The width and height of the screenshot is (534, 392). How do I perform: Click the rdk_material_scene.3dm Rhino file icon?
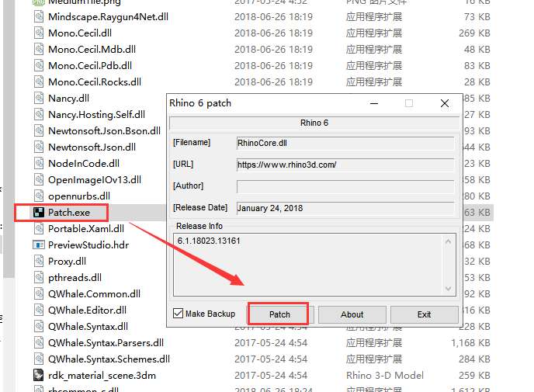pos(38,375)
